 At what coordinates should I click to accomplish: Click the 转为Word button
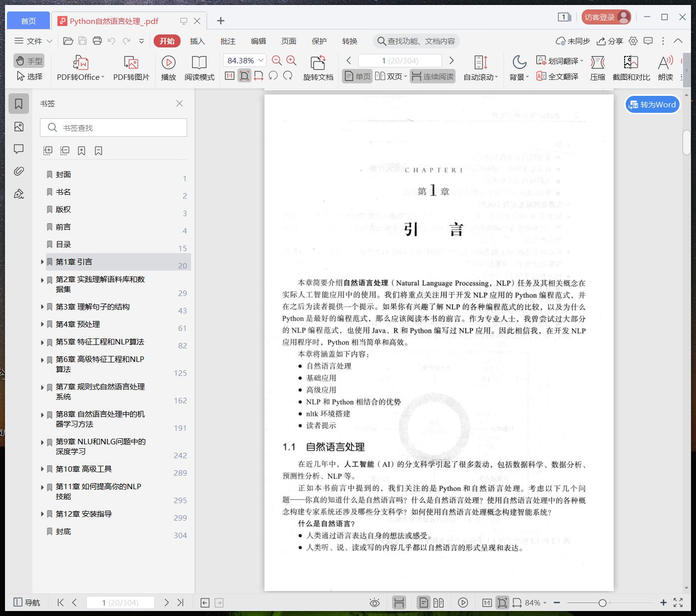pyautogui.click(x=653, y=104)
